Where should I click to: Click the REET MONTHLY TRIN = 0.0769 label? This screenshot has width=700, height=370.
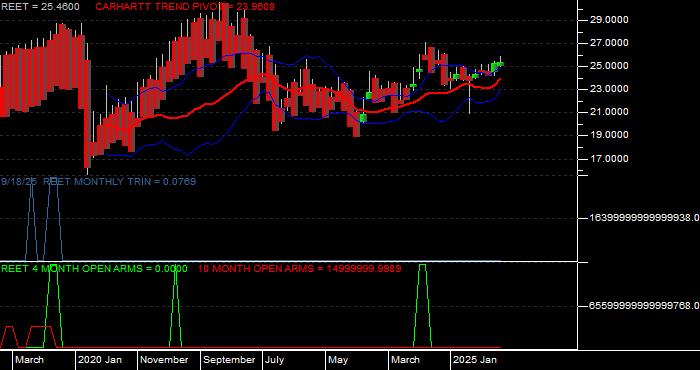[119, 182]
